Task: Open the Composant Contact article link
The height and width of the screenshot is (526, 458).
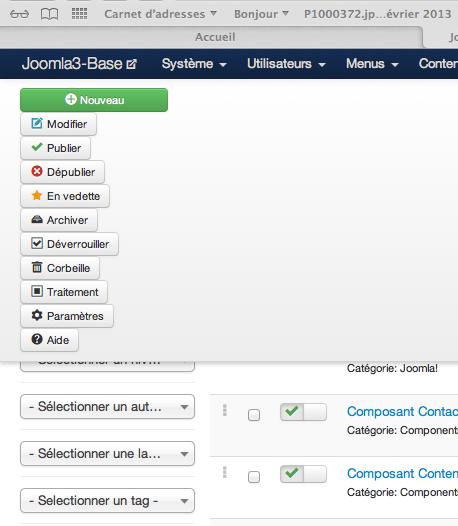Action: [x=402, y=412]
